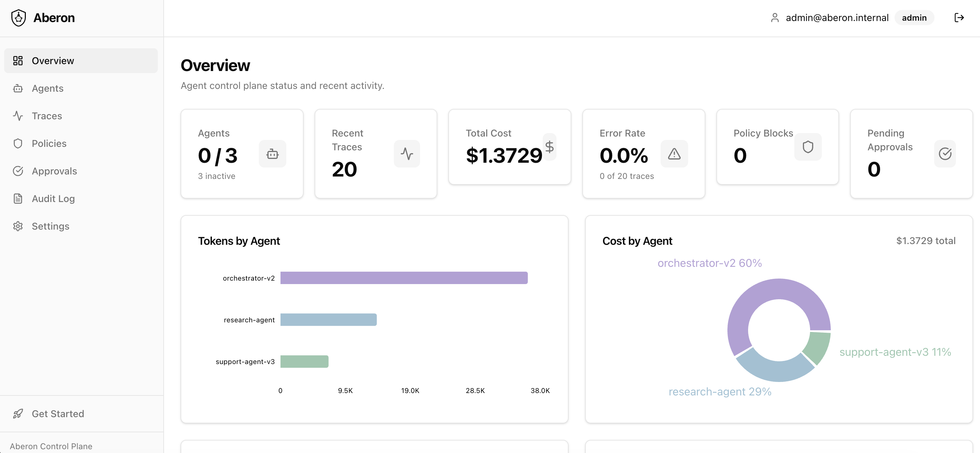Select the Traces activity icon
The height and width of the screenshot is (453, 980).
(x=18, y=116)
